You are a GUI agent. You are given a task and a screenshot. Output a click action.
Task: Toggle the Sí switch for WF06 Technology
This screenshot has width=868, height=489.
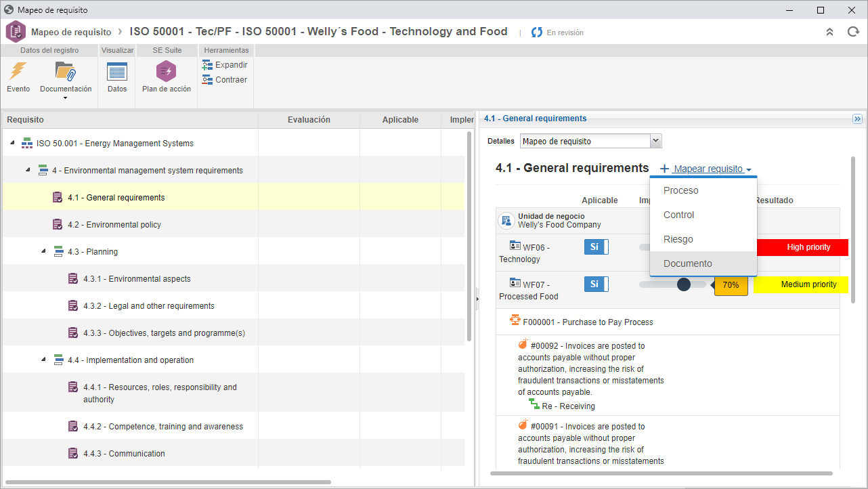[x=596, y=247]
